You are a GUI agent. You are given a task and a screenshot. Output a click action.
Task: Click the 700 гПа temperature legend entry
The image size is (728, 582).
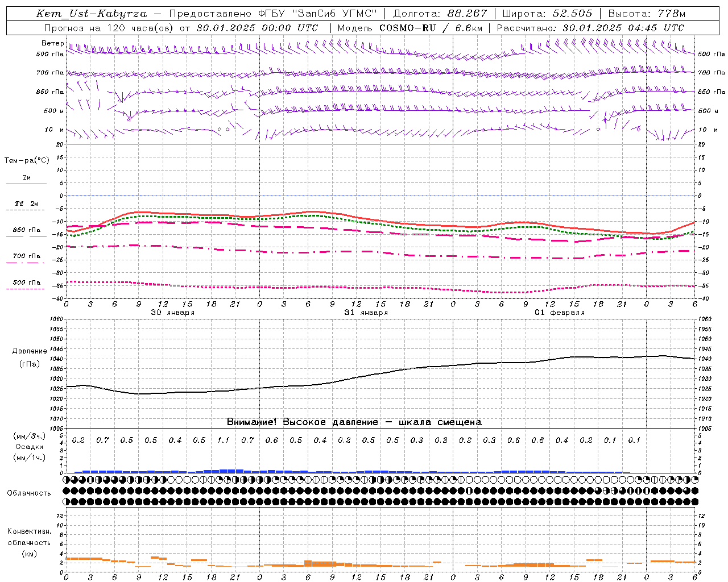point(26,256)
